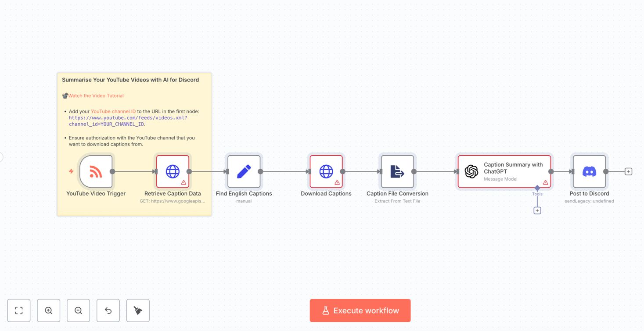This screenshot has width=644, height=331.
Task: Open the Caption Summary with ChatGPT node
Action: (x=504, y=171)
